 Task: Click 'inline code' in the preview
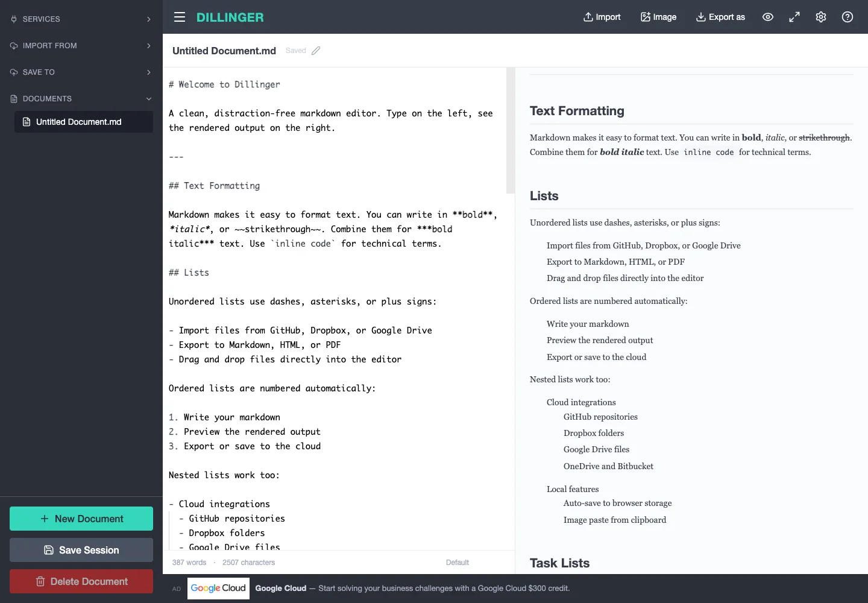coord(708,153)
